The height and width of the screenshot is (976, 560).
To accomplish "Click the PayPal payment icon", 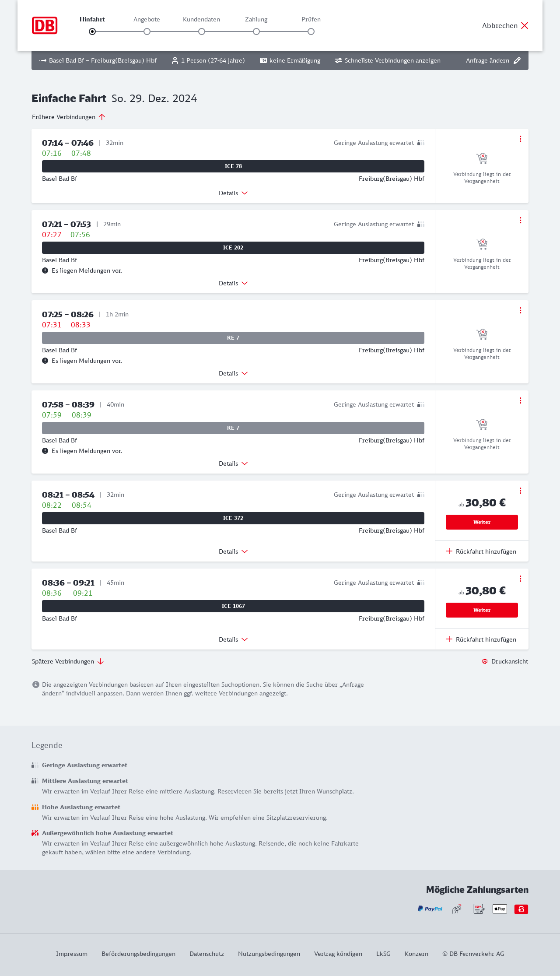I will click(430, 909).
